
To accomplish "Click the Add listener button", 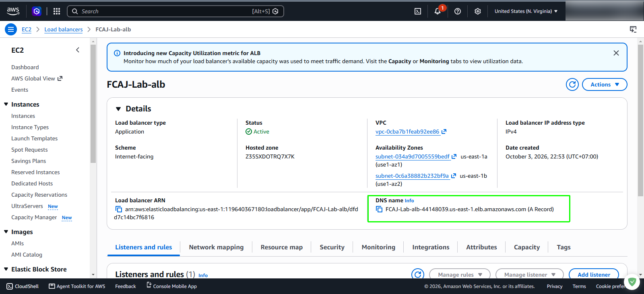I will point(594,274).
